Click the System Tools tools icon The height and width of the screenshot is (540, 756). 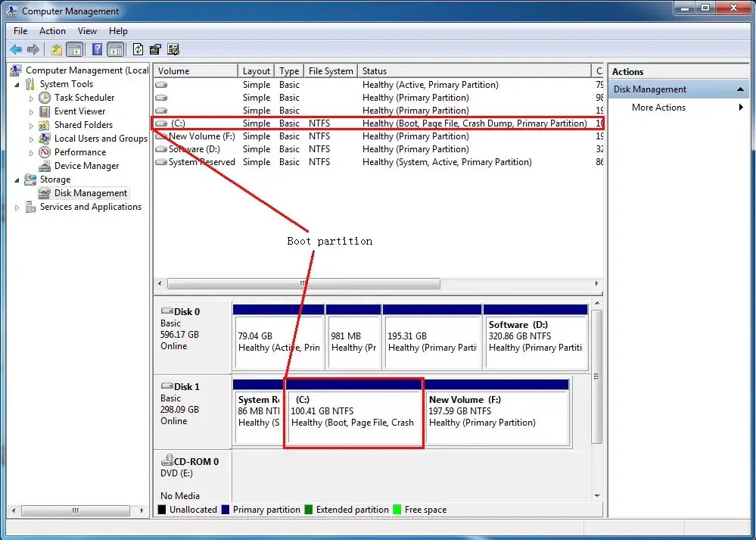30,84
